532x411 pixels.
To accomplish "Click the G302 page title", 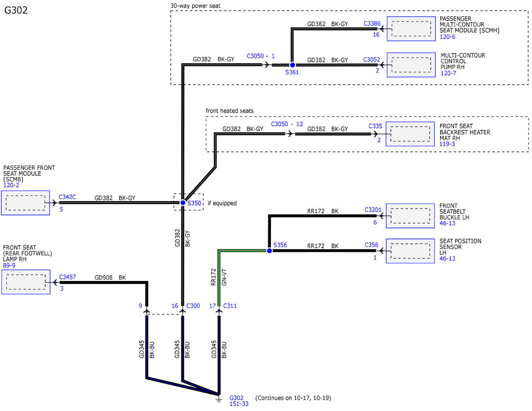I will [16, 11].
